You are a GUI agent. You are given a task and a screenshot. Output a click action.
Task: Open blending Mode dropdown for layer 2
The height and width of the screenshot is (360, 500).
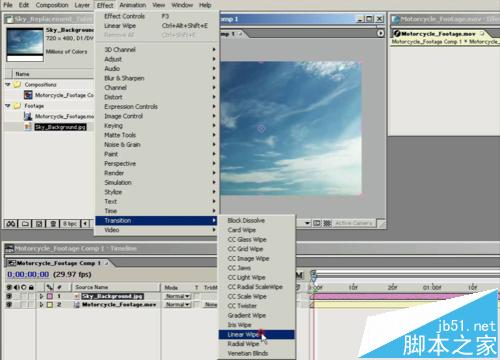coord(178,304)
